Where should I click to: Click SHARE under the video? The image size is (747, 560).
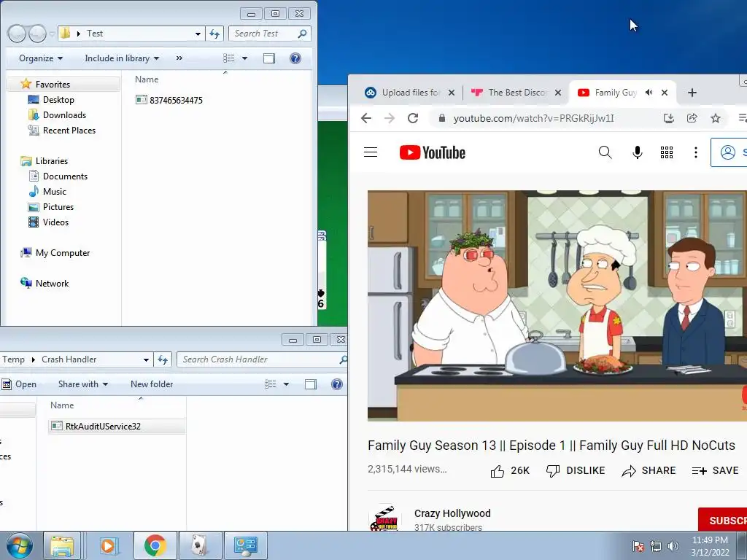click(x=649, y=470)
